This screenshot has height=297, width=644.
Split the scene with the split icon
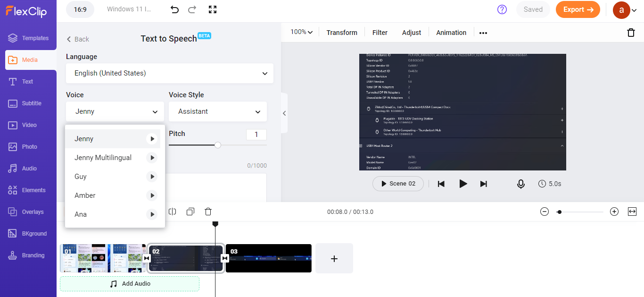(173, 212)
